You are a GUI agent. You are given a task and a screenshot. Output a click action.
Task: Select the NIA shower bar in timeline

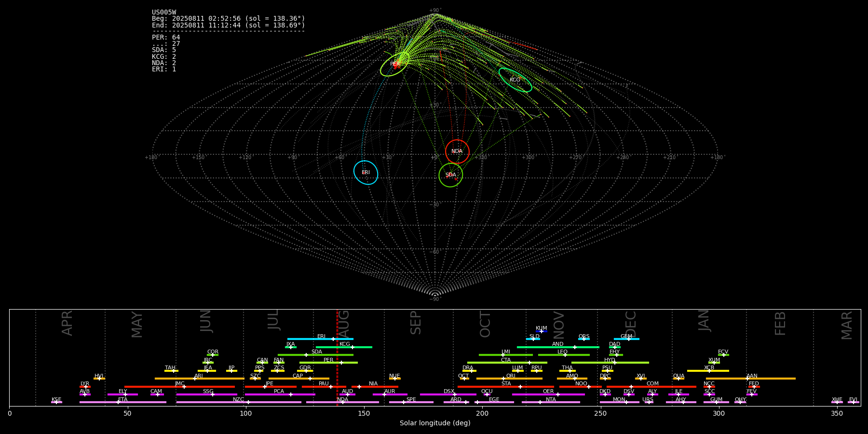[375, 387]
